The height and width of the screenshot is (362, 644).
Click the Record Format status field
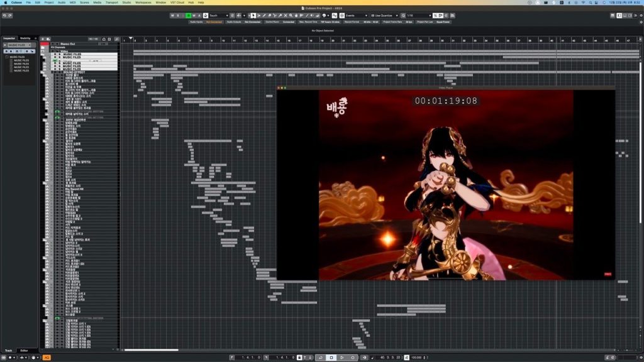[x=362, y=22]
